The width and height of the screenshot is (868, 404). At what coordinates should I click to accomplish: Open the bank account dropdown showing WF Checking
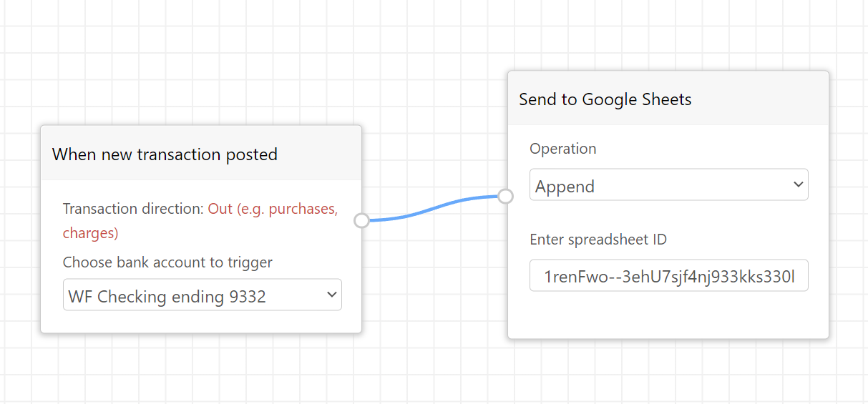click(203, 295)
